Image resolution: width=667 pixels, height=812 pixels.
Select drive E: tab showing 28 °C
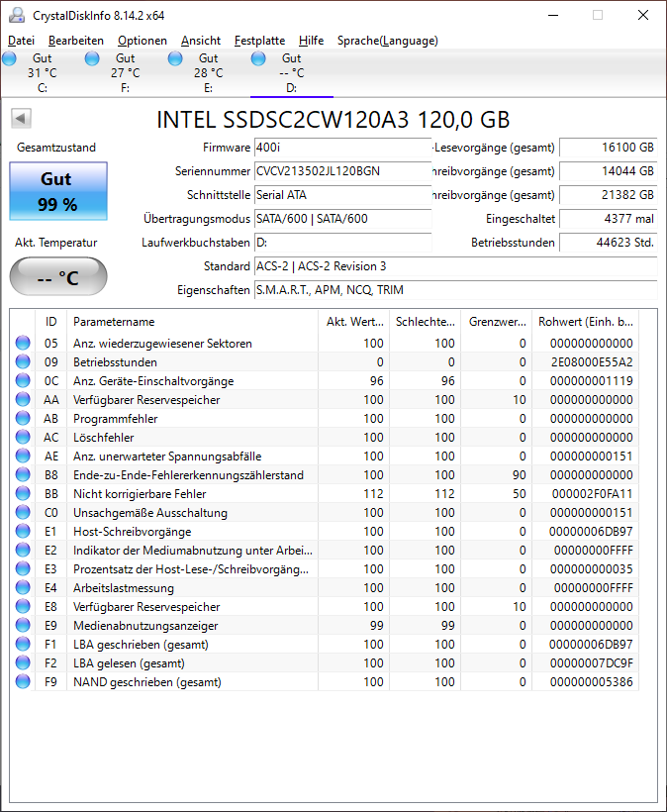coord(209,73)
